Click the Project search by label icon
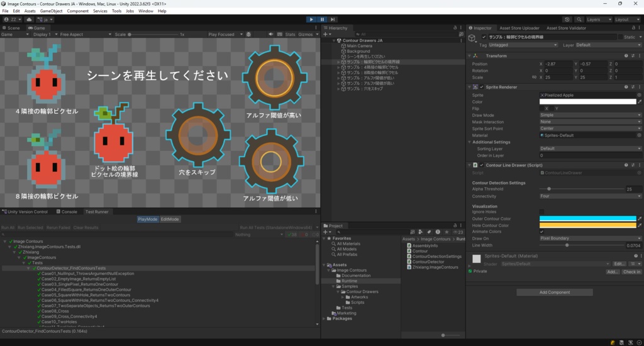The image size is (644, 346). tap(429, 232)
